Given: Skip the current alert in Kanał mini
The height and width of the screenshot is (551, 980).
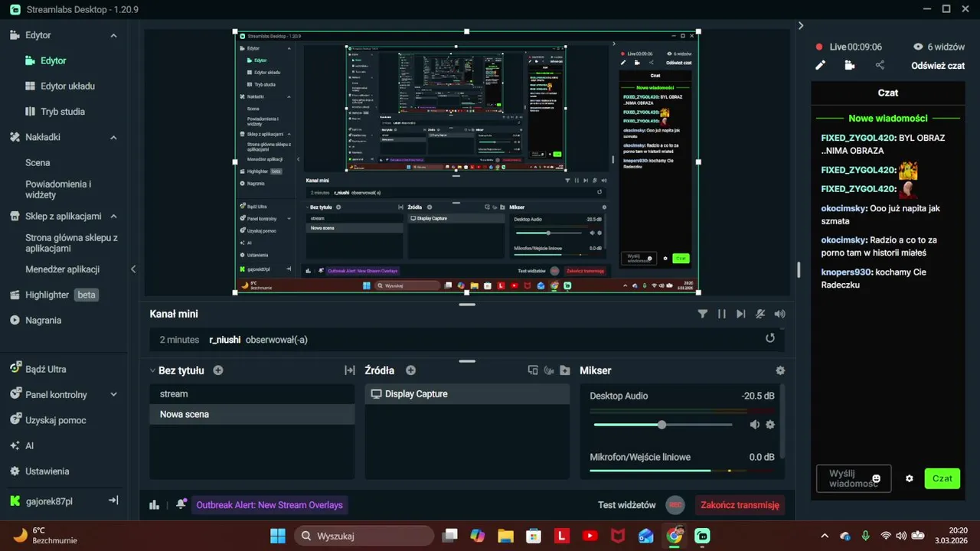Looking at the screenshot, I should pyautogui.click(x=740, y=314).
